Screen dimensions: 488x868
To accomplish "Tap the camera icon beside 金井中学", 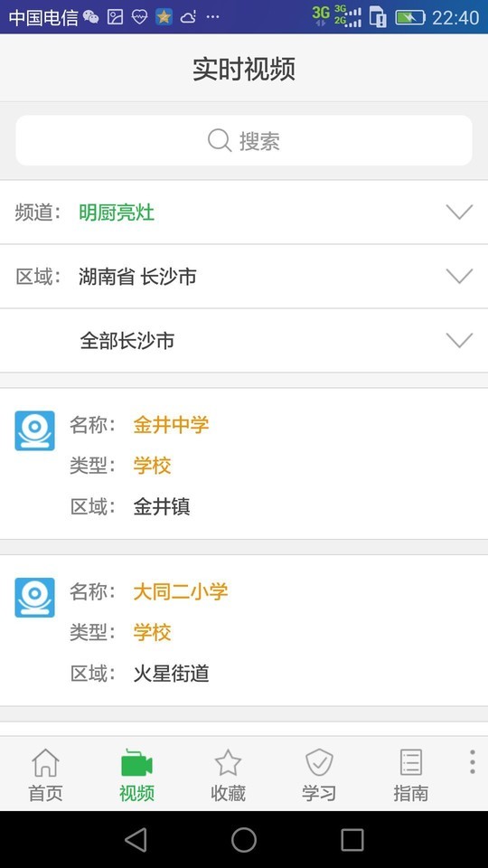I will (x=35, y=430).
